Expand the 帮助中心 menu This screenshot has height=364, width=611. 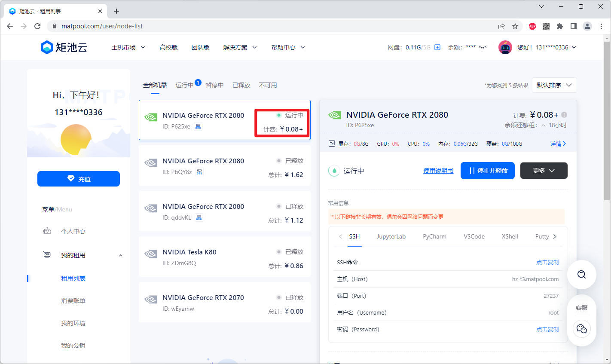288,47
